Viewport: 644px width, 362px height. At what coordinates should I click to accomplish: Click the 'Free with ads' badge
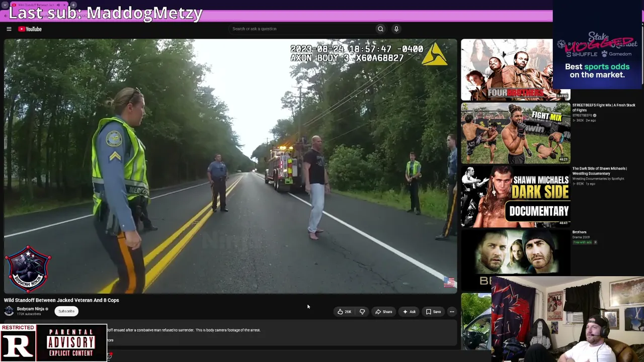(582, 242)
